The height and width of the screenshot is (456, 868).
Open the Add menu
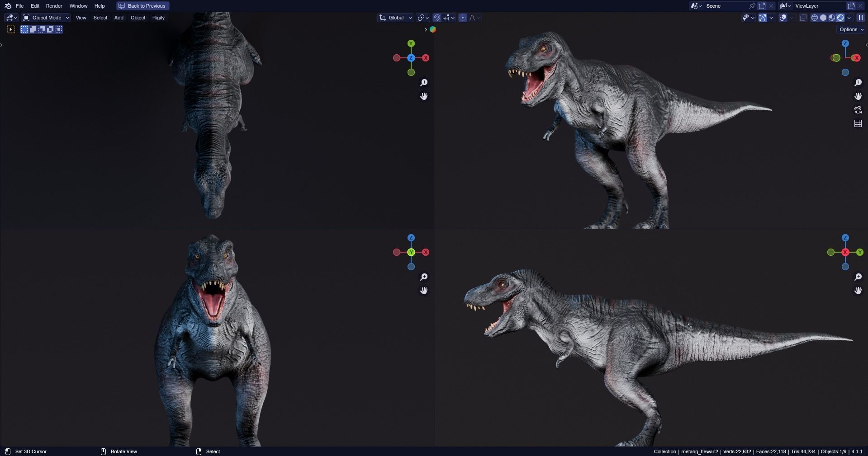click(119, 18)
